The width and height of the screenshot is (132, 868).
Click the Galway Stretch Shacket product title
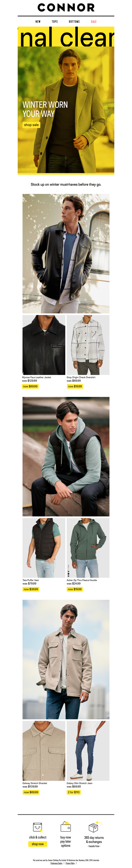pyautogui.click(x=35, y=783)
